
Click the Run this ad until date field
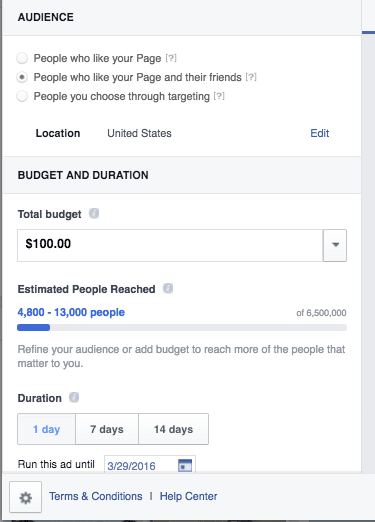[x=150, y=465]
